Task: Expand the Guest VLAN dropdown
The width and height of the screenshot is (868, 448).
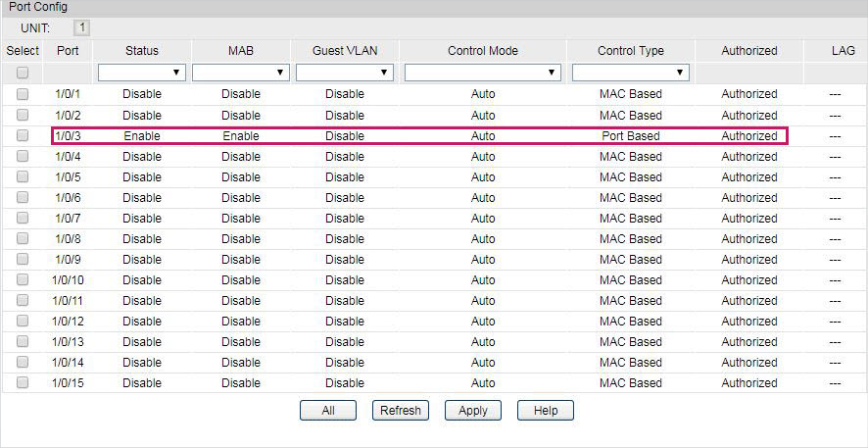Action: point(344,73)
